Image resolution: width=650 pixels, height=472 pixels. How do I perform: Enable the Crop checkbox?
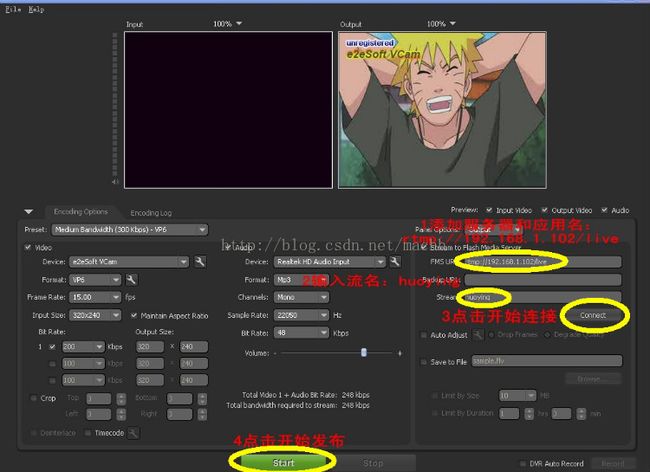tap(34, 398)
